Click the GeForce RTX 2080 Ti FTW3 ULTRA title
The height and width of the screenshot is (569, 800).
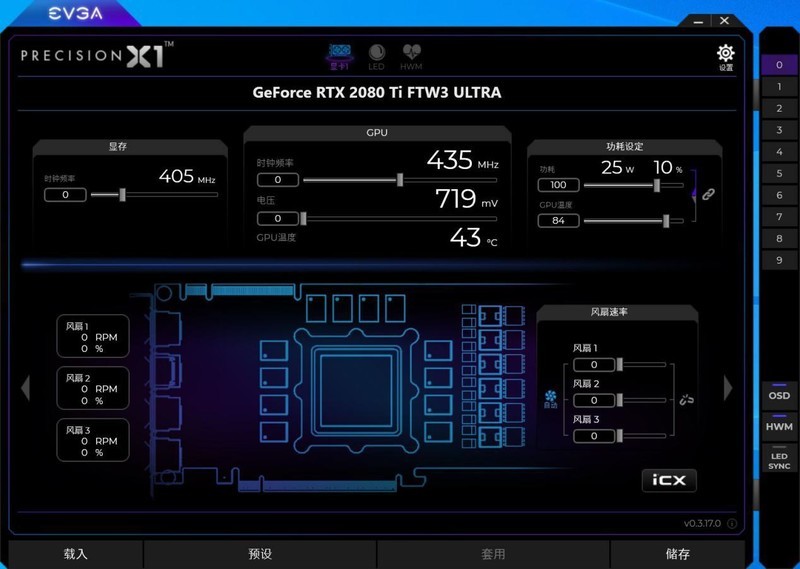tap(377, 93)
